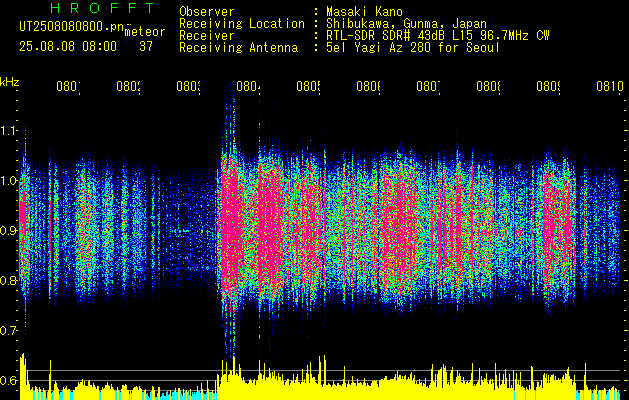The height and width of the screenshot is (400, 629).
Task: Click the 0804 time marker
Action: [x=248, y=86]
